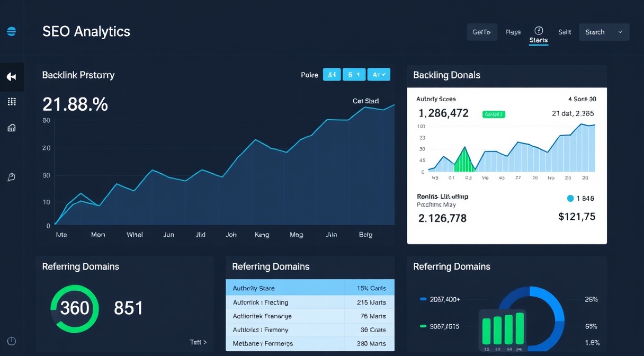Open the Ar dropdown in Backlink panel

378,75
